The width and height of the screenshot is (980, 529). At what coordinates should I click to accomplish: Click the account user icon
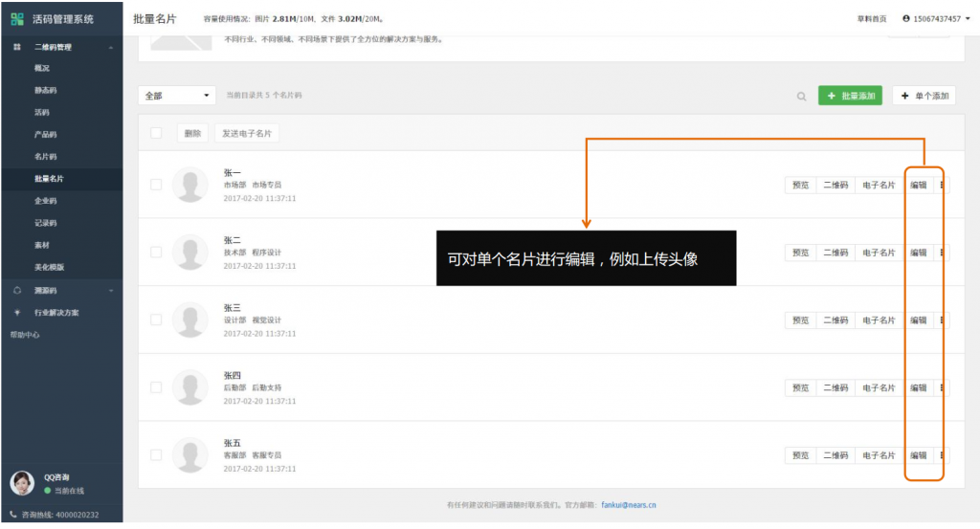tap(905, 19)
